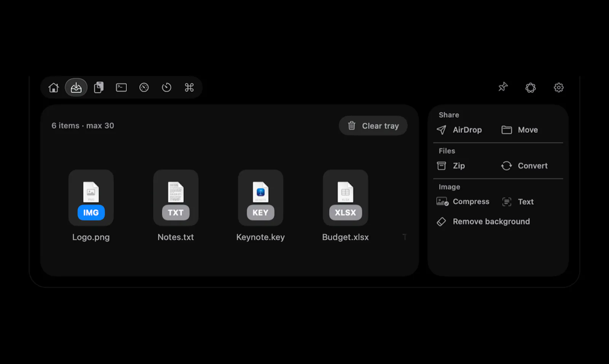Select the Keynote.key file thumbnail

click(x=261, y=198)
